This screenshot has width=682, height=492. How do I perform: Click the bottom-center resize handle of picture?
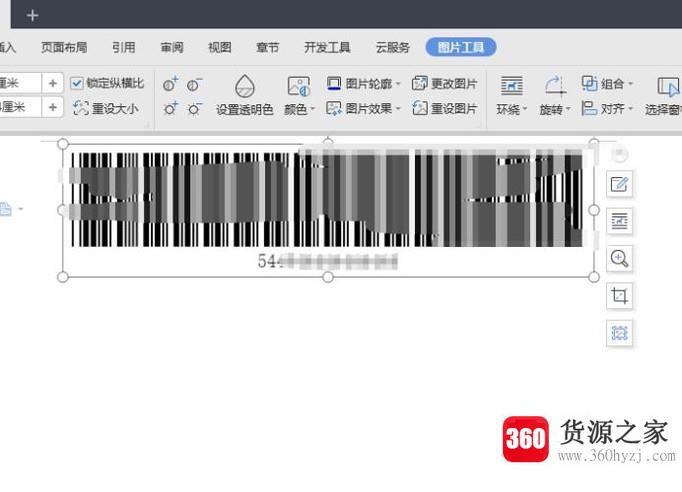click(328, 277)
